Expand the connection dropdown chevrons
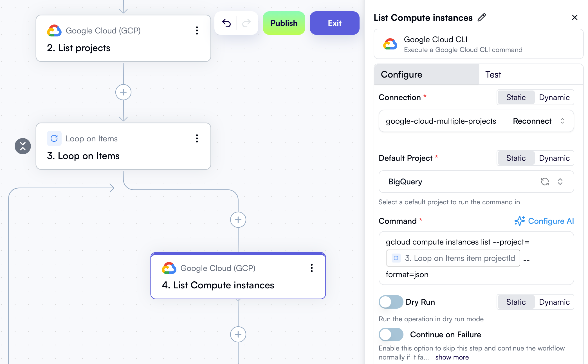 562,121
